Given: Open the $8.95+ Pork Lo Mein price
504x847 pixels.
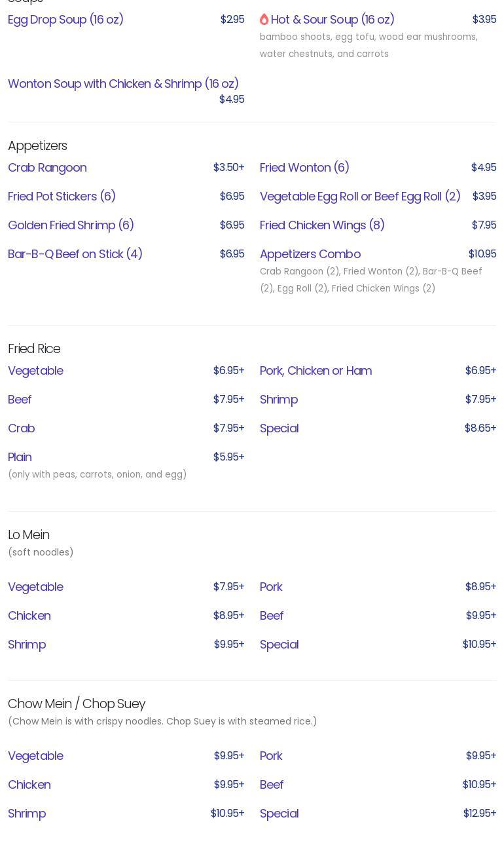Looking at the screenshot, I should click(480, 587).
